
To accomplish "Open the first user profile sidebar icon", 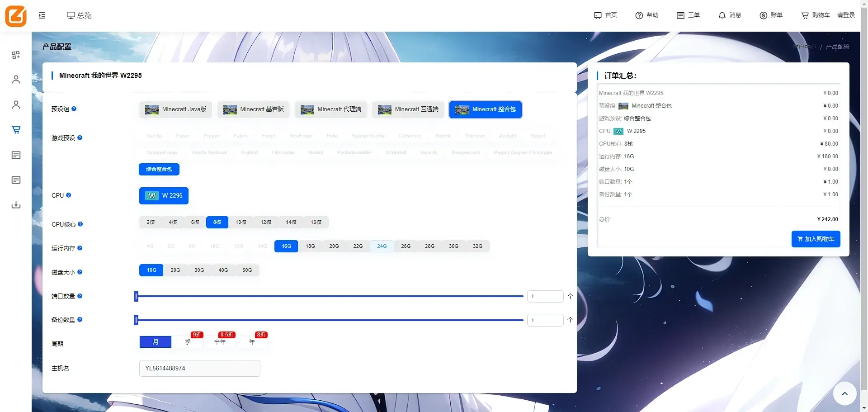I will tap(16, 80).
